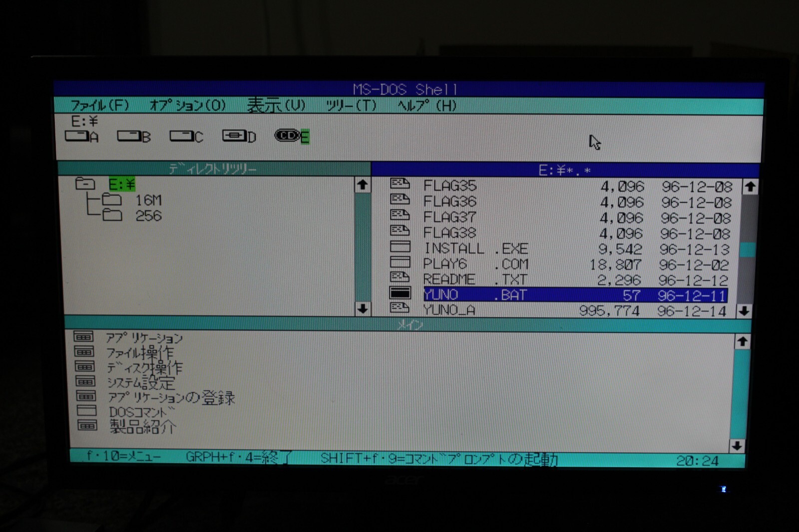Open the ファイル操作 program group

[140, 353]
